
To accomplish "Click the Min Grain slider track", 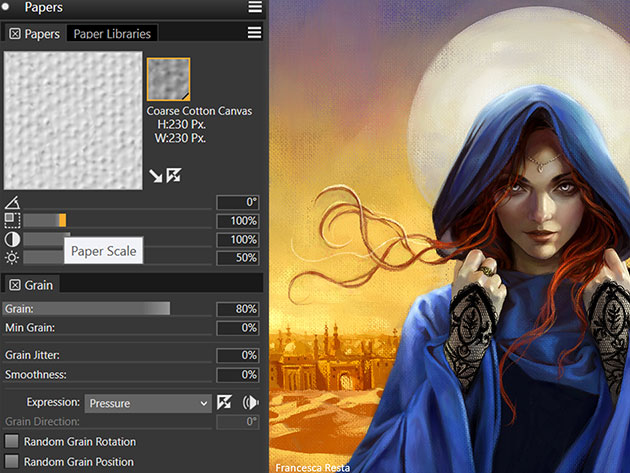I will [107, 328].
